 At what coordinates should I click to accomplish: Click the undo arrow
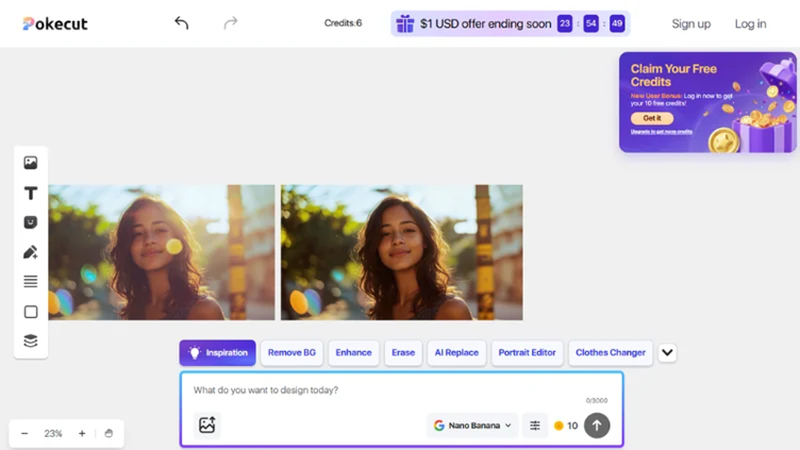point(181,23)
